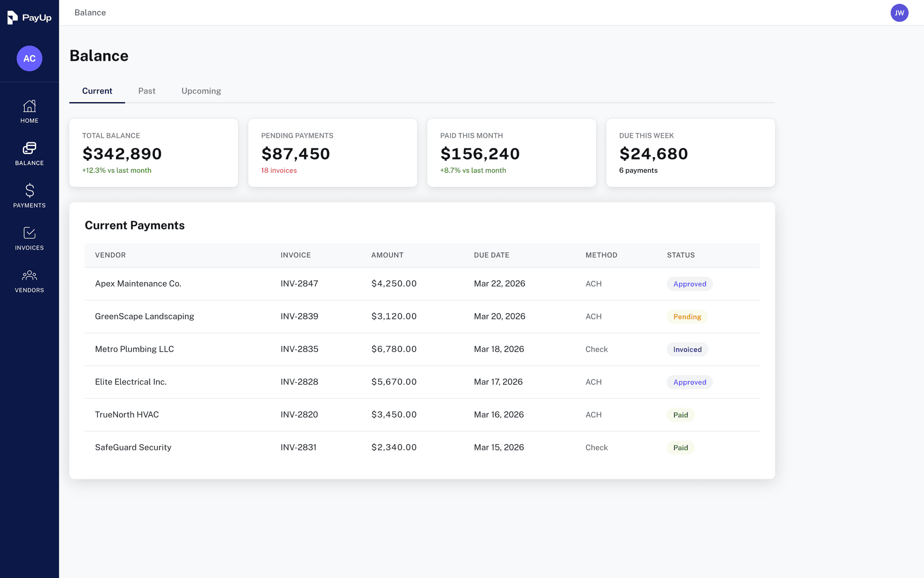This screenshot has height=578, width=924.
Task: Click the Balance breadcrumb in top bar
Action: (90, 13)
